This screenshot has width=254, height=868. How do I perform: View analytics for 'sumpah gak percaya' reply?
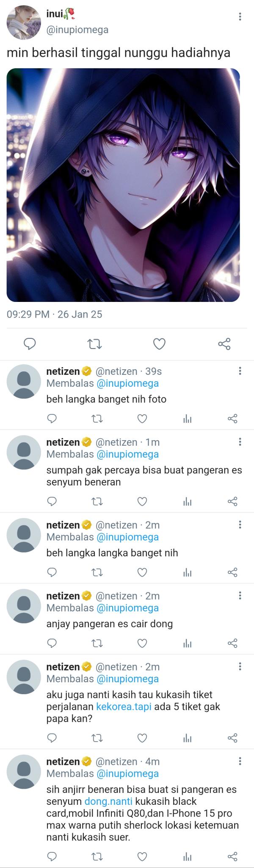click(x=188, y=502)
